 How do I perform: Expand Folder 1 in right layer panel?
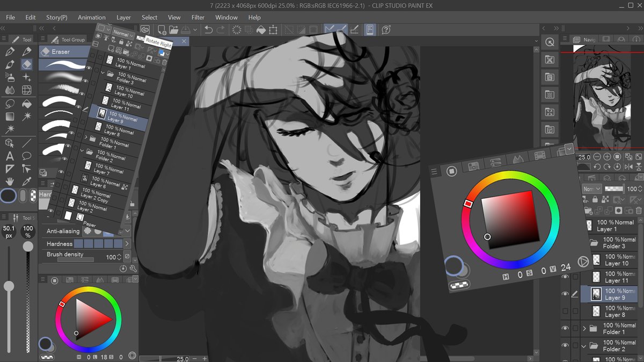click(x=584, y=328)
